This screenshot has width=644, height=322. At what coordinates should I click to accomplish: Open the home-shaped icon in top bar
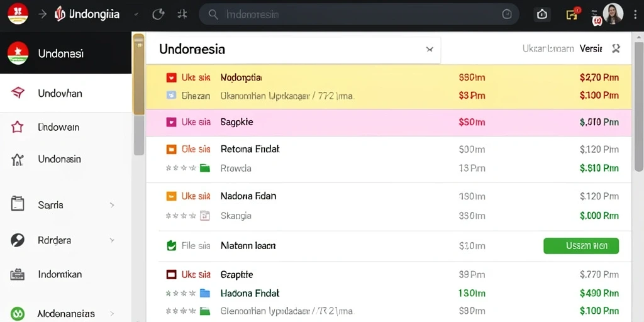click(541, 14)
